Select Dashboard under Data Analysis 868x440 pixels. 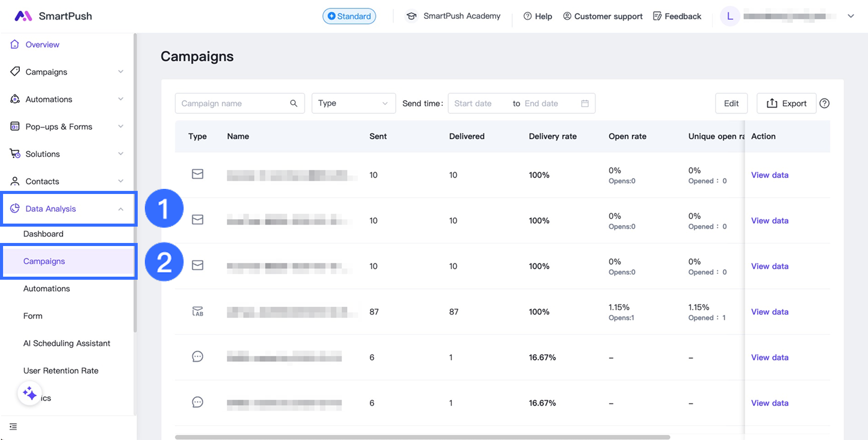pyautogui.click(x=43, y=234)
